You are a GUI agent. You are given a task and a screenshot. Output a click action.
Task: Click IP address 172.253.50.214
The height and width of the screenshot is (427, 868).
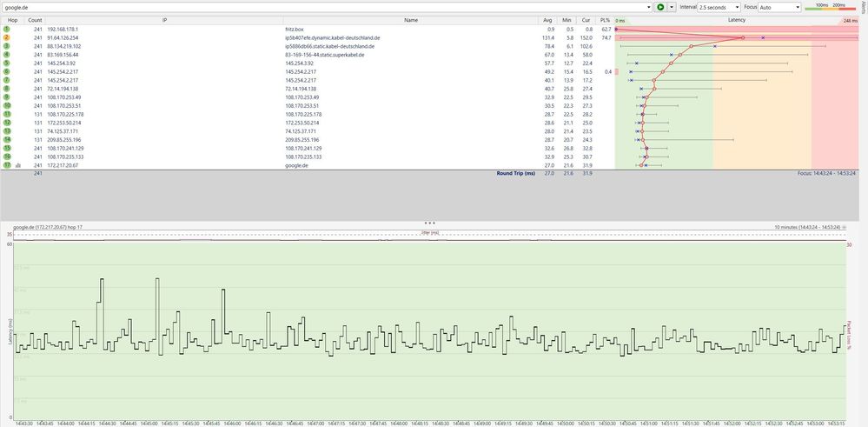(x=64, y=123)
